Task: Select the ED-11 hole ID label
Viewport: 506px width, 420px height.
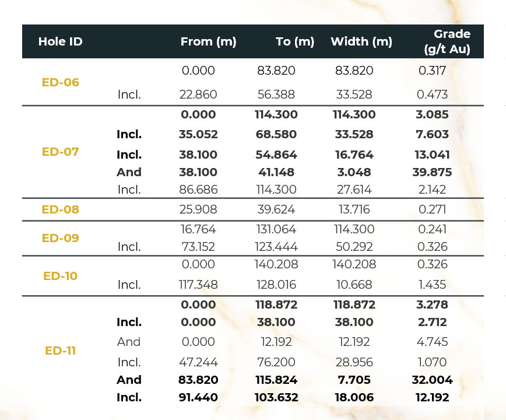Action: tap(60, 351)
